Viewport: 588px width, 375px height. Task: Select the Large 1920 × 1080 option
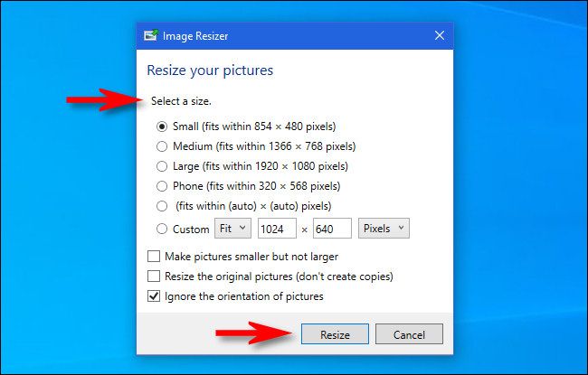tap(163, 166)
